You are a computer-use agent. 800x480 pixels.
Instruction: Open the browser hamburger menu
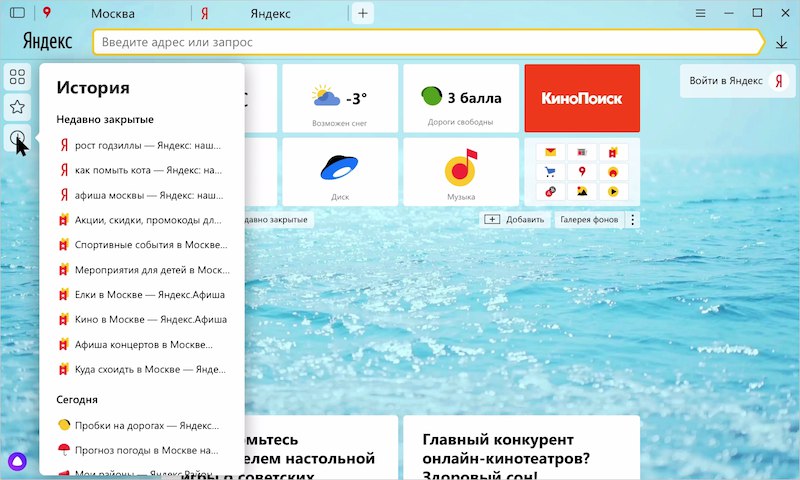[701, 13]
